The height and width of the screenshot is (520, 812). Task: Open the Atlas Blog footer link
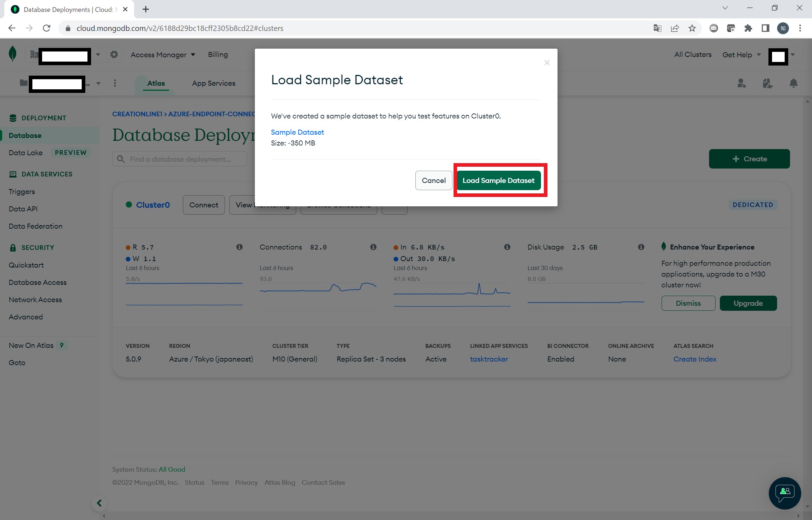[x=280, y=483]
